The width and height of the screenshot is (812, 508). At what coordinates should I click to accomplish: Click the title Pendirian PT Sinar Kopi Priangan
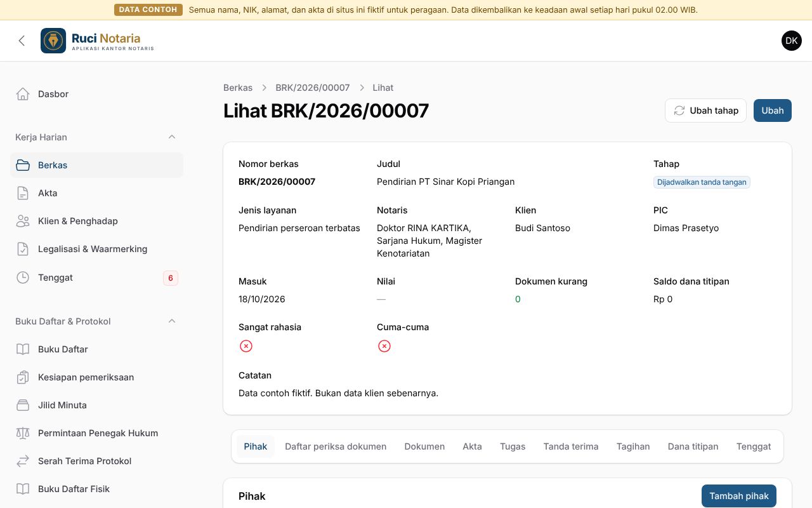point(446,182)
